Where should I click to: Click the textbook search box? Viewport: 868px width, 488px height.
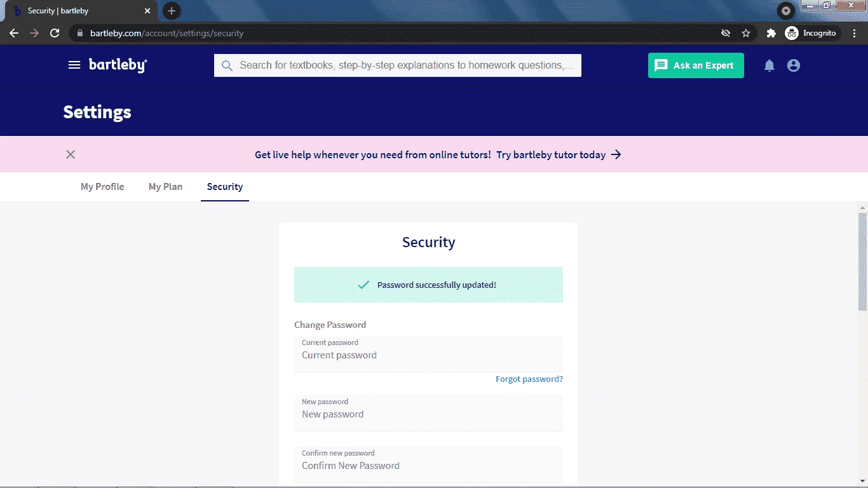(x=398, y=65)
